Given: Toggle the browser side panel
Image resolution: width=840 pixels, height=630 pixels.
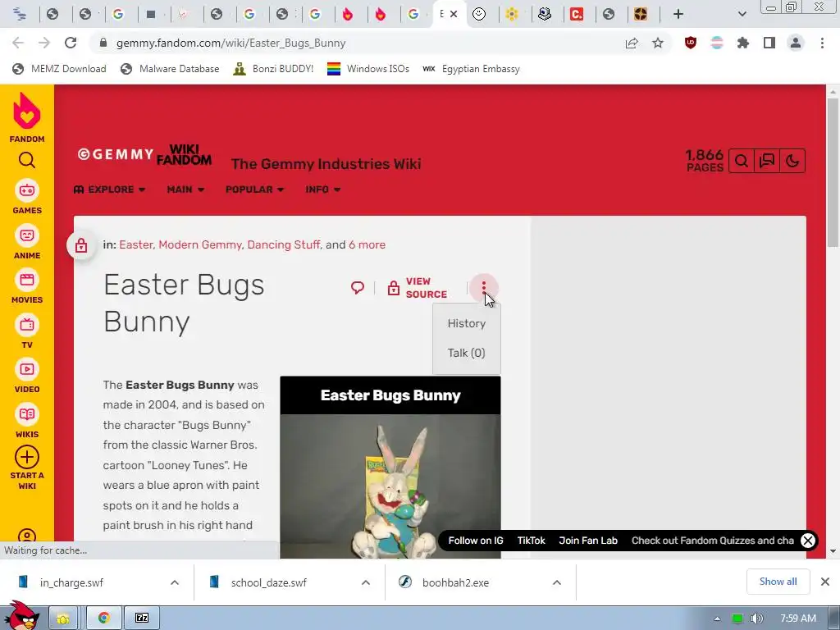Looking at the screenshot, I should pos(769,43).
